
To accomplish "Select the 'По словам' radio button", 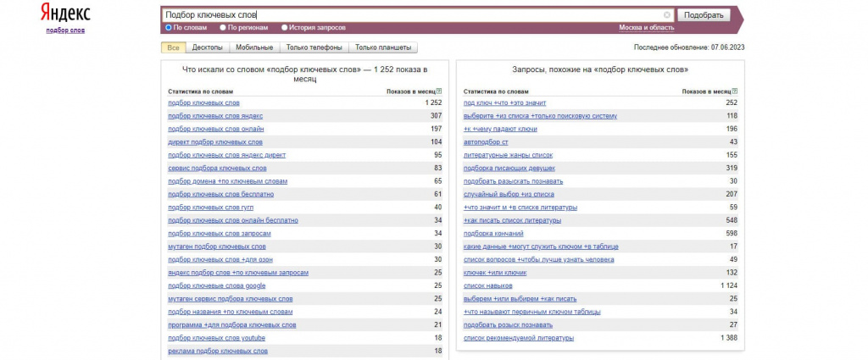I will [169, 27].
